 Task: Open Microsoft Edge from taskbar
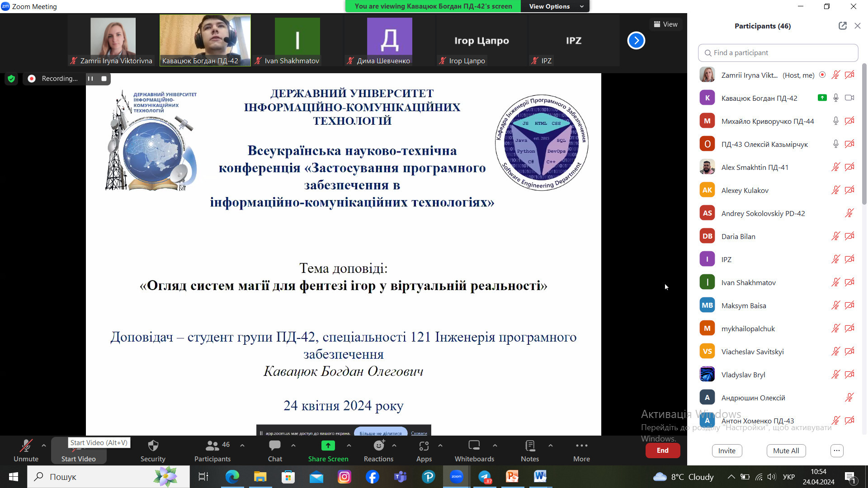pos(232,477)
